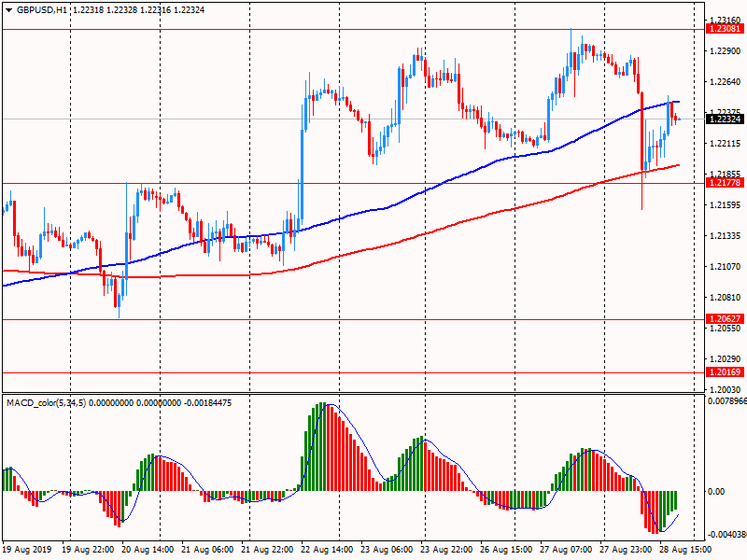The image size is (747, 560).
Task: Click the 20 Aug 14:00 time label
Action: pyautogui.click(x=148, y=550)
